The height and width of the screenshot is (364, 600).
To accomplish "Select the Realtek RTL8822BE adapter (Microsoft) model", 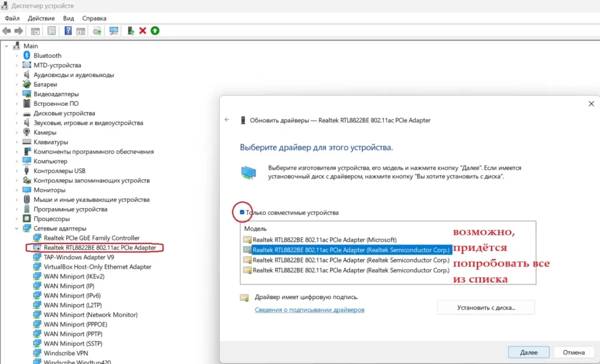I will pos(325,240).
